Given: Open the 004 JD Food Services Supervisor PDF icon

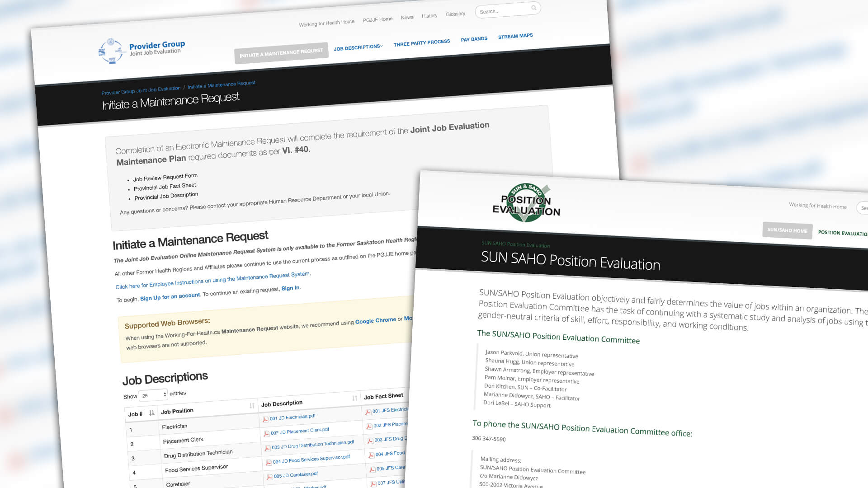Looking at the screenshot, I should click(x=269, y=463).
